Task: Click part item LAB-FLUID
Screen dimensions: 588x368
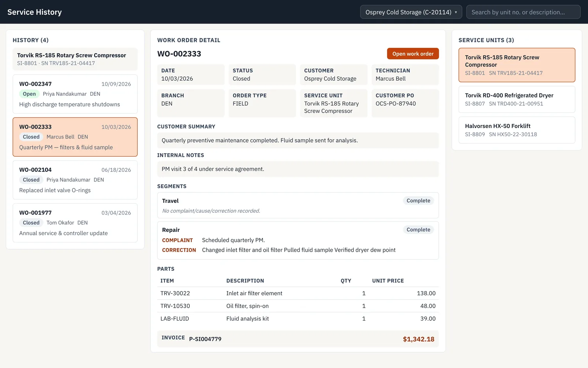Action: (x=175, y=319)
